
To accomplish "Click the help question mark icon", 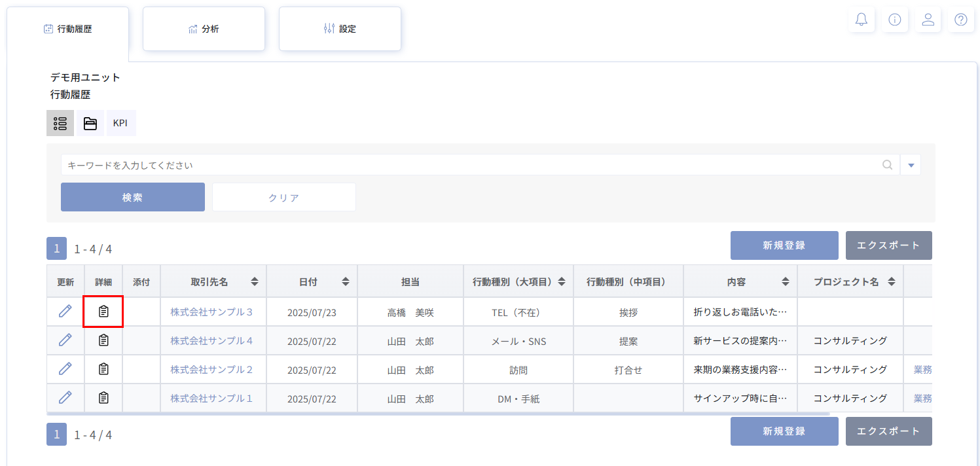I will tap(960, 20).
